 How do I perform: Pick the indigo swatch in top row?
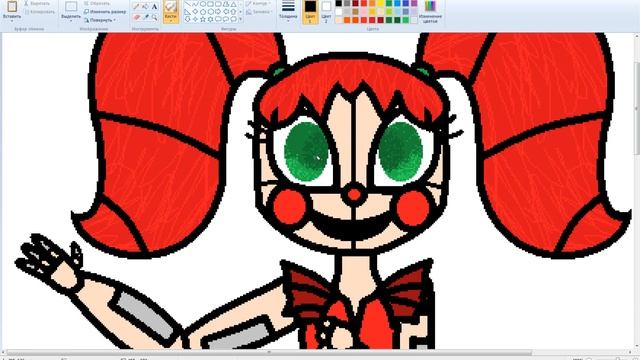(x=406, y=3)
